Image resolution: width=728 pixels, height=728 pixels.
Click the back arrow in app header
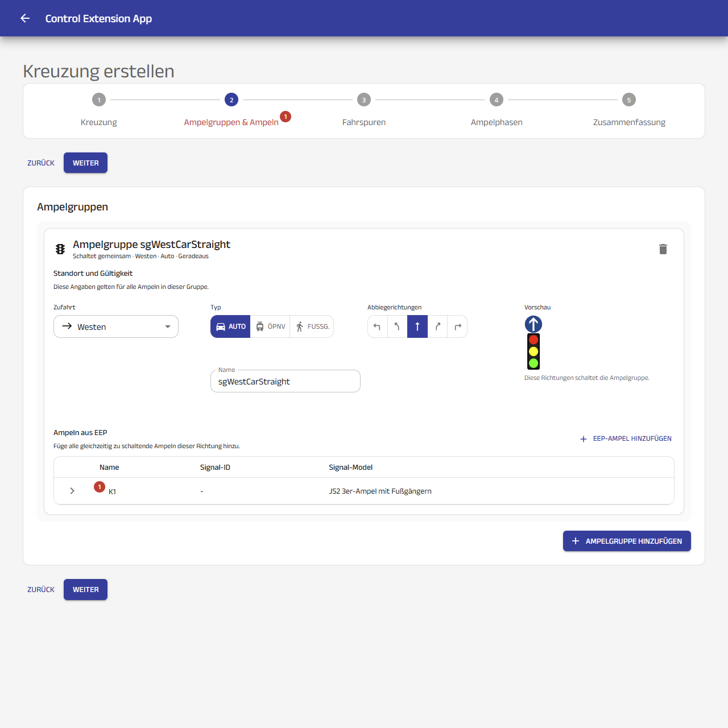25,18
